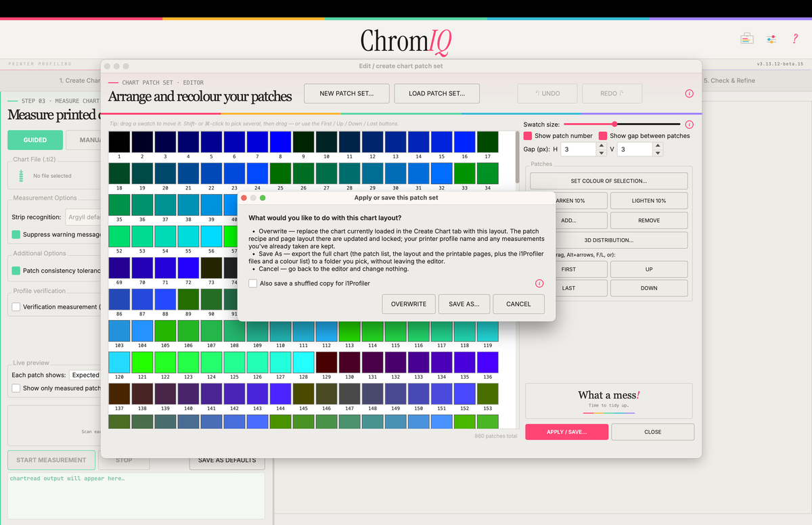Click SAVE AS DEFAULTS button
Image resolution: width=812 pixels, height=525 pixels.
227,460
